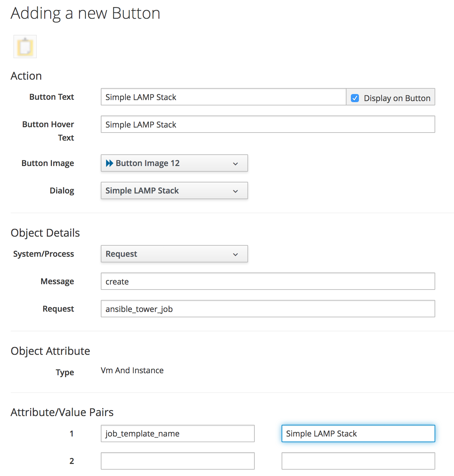Click the Request field with ansible_tower_job
This screenshot has height=476, width=454.
pos(268,309)
